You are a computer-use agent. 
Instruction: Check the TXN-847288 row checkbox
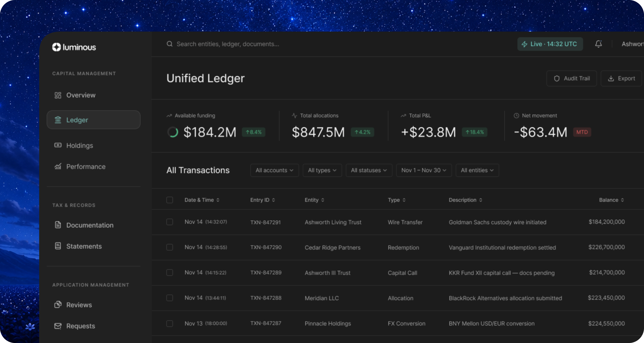pyautogui.click(x=170, y=298)
